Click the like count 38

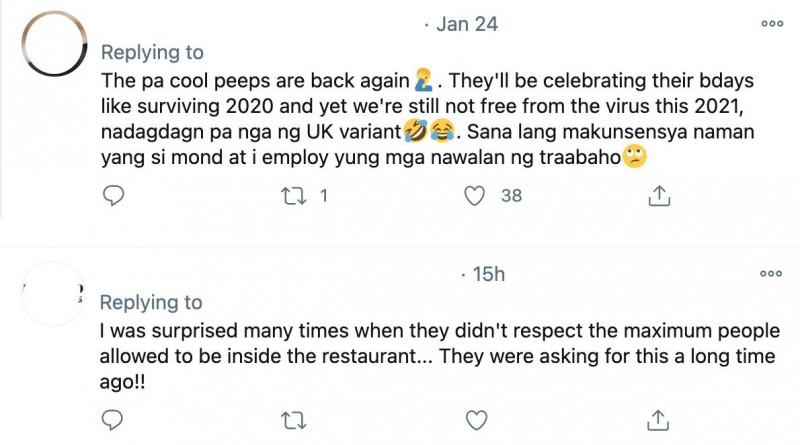[x=511, y=196]
